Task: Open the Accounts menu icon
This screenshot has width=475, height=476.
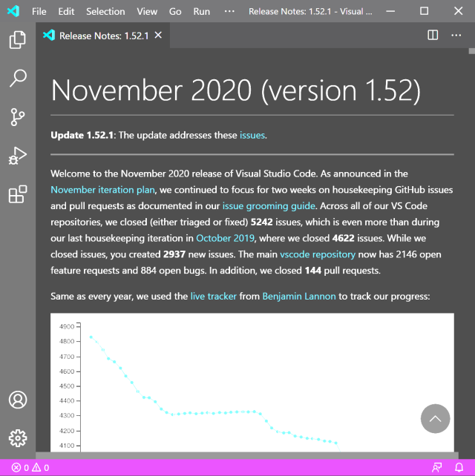Action: (18, 400)
